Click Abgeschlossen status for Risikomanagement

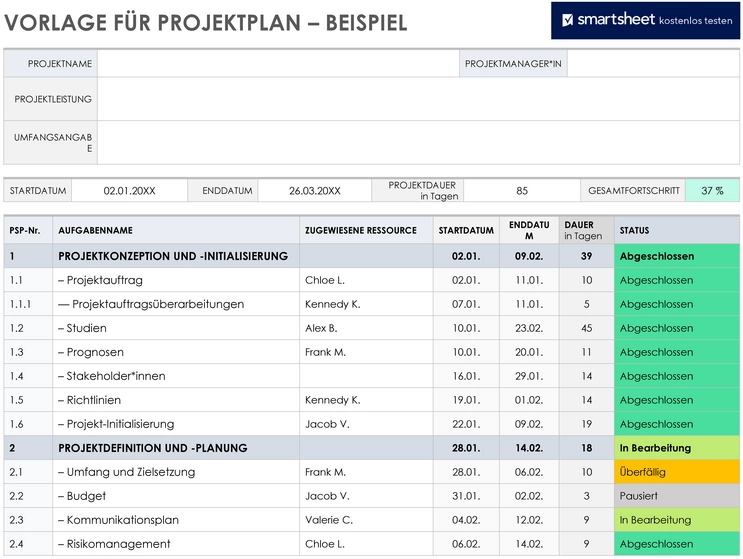coord(677,544)
